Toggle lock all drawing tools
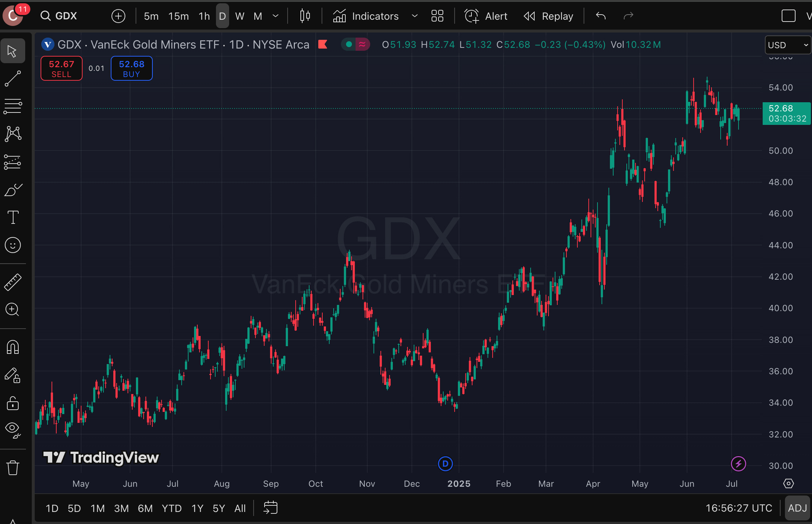812x524 pixels. pyautogui.click(x=13, y=403)
